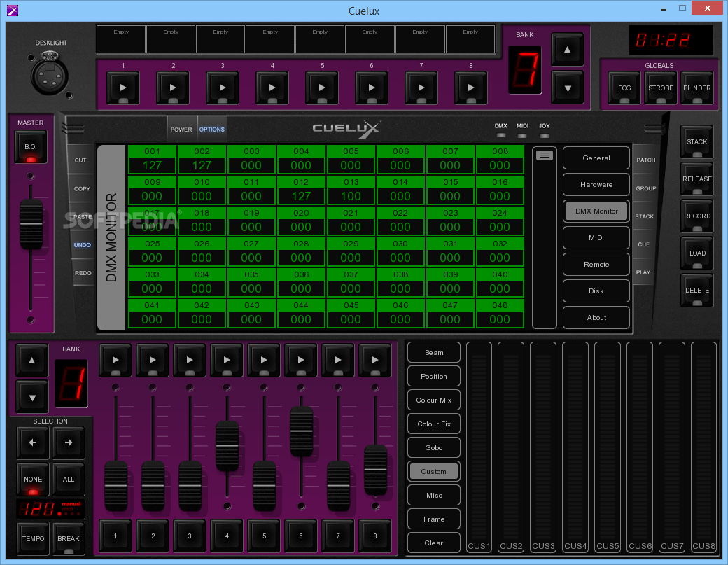Increase the top cue BANK number

coord(568,49)
